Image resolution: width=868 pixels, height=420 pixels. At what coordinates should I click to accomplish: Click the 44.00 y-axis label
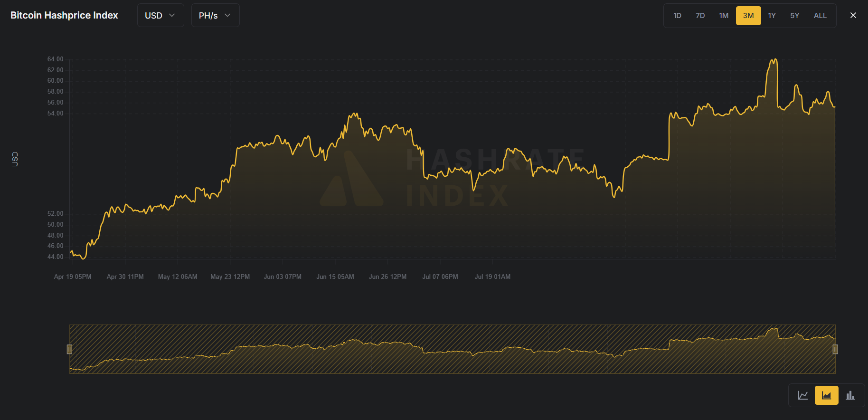click(x=55, y=257)
